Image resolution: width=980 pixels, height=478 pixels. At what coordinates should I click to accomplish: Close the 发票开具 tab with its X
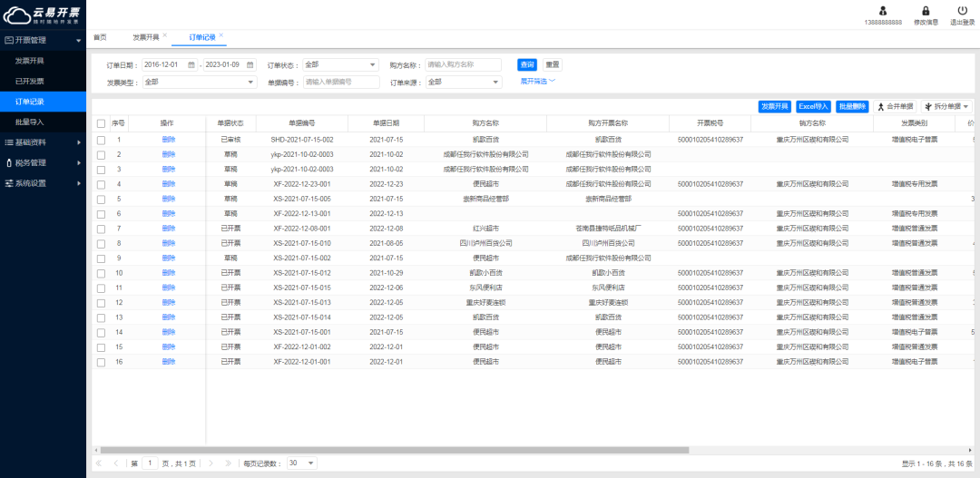click(x=164, y=36)
